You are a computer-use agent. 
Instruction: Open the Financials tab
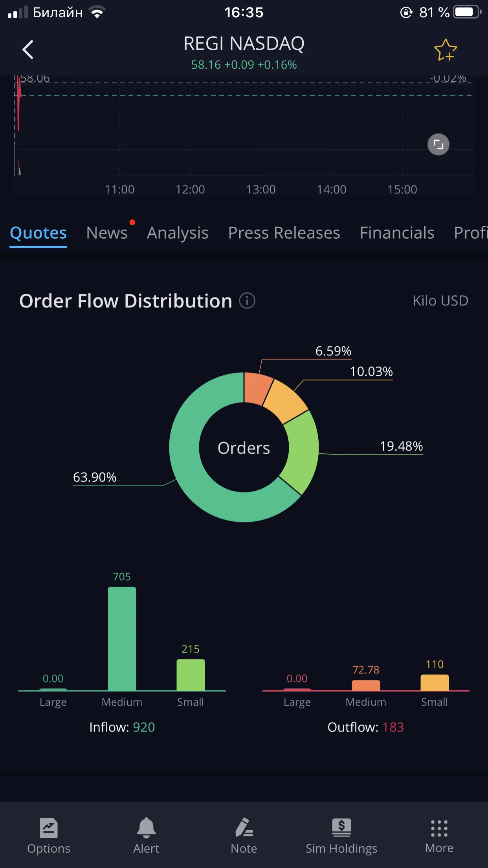397,233
